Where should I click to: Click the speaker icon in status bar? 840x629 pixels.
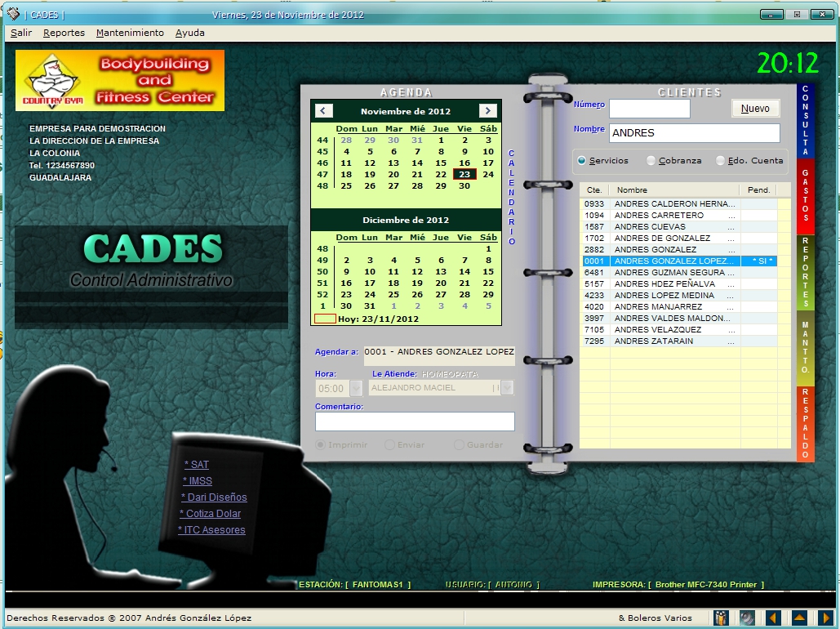click(x=746, y=618)
